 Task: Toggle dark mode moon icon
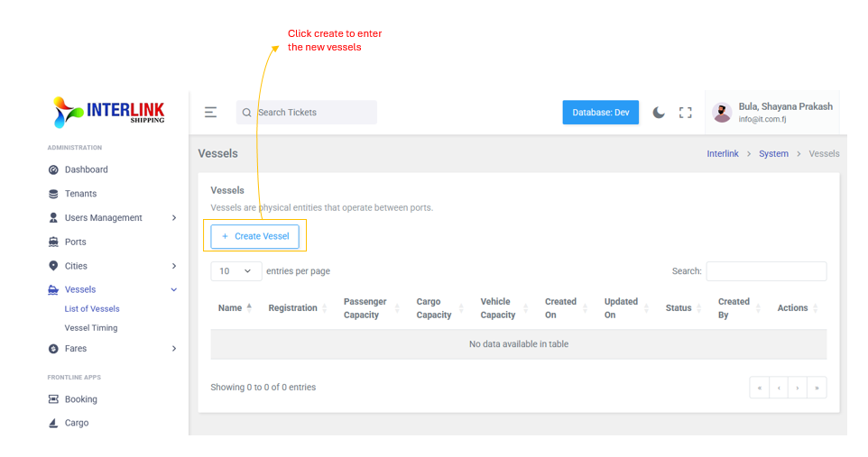(659, 113)
